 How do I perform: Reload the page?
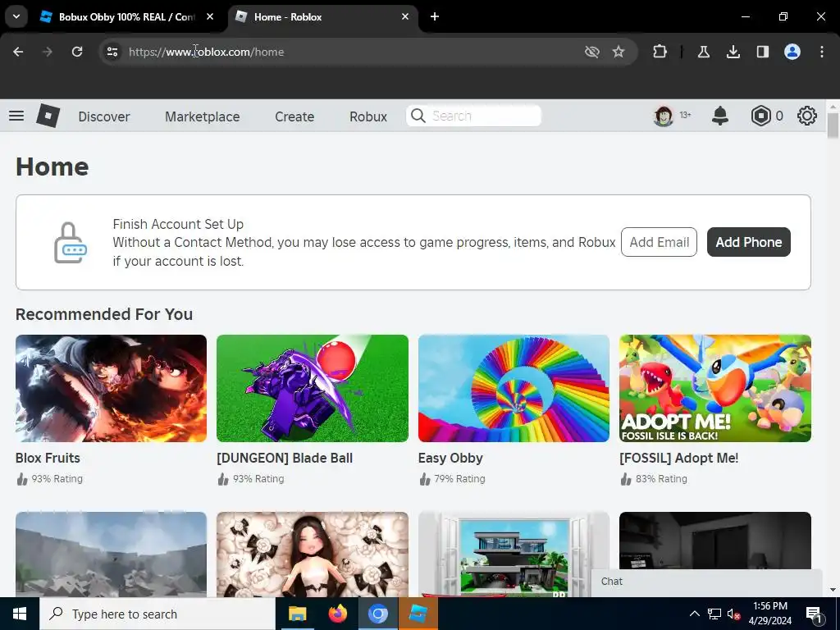click(x=77, y=52)
